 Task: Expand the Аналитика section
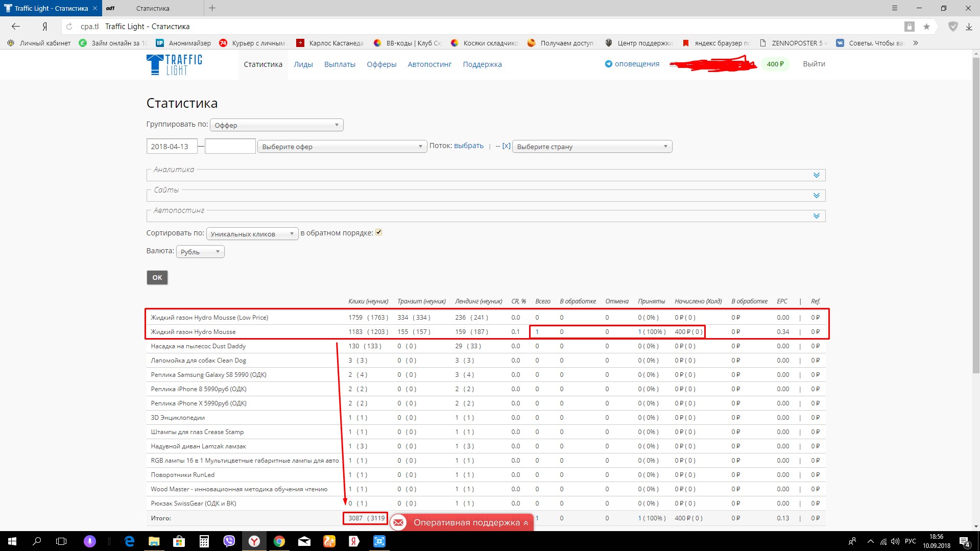point(816,175)
